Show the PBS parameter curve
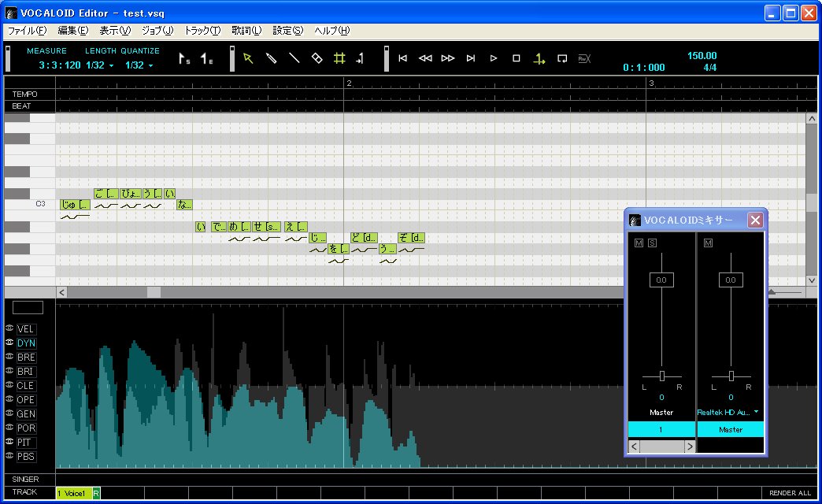Image resolution: width=822 pixels, height=504 pixels. pos(26,456)
